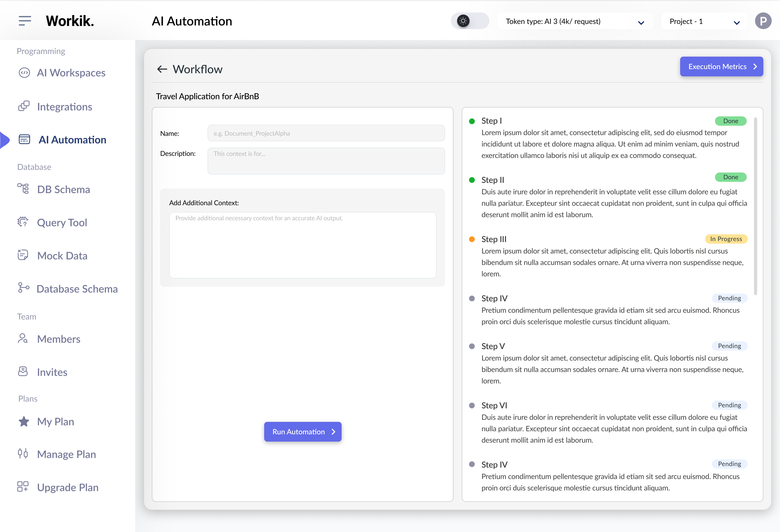Click the Upgrade Plan grid icon
The image size is (780, 532).
pos(23,487)
